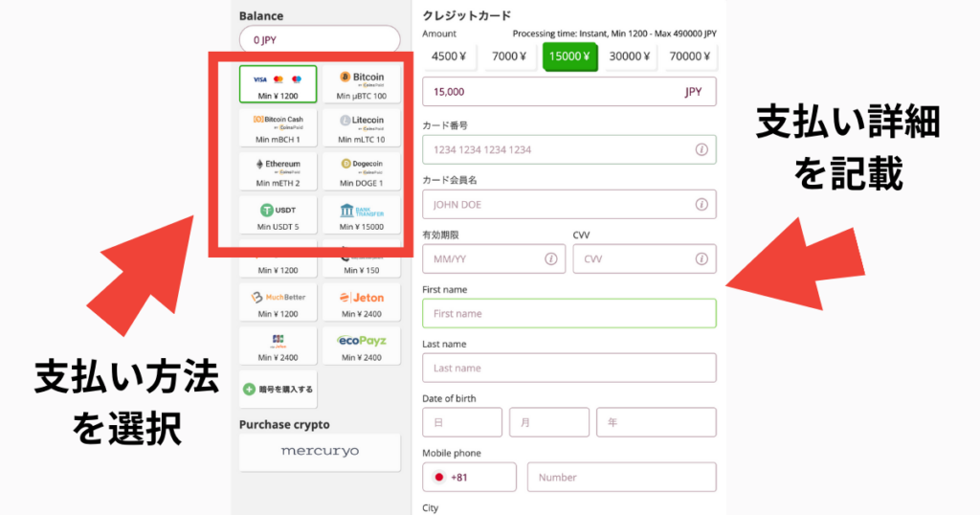The height and width of the screenshot is (515, 980).
Task: Choose Bank Transfer payment method
Action: (362, 215)
